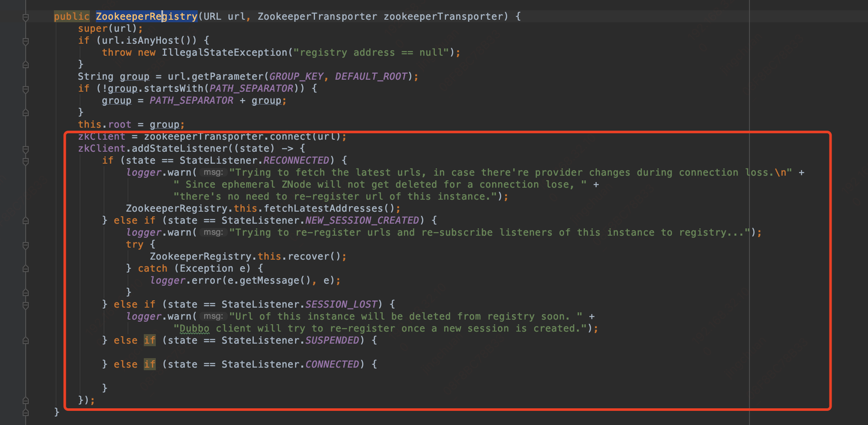The height and width of the screenshot is (425, 868).
Task: Collapse the fold beside 'StateListener.RECONNECTED' line
Action: point(26,161)
